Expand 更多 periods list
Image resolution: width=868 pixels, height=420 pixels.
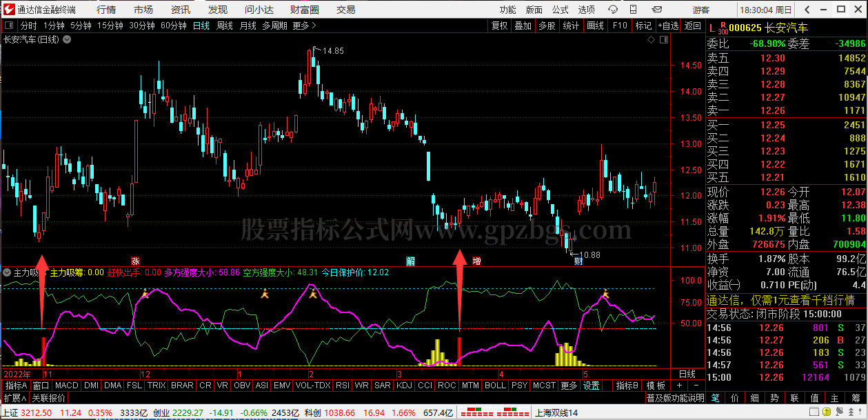coord(304,26)
